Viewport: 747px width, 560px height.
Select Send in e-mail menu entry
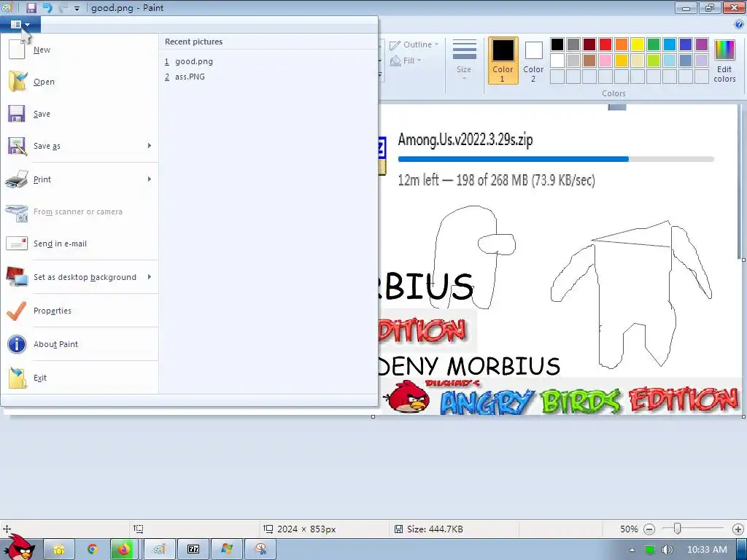(80, 244)
